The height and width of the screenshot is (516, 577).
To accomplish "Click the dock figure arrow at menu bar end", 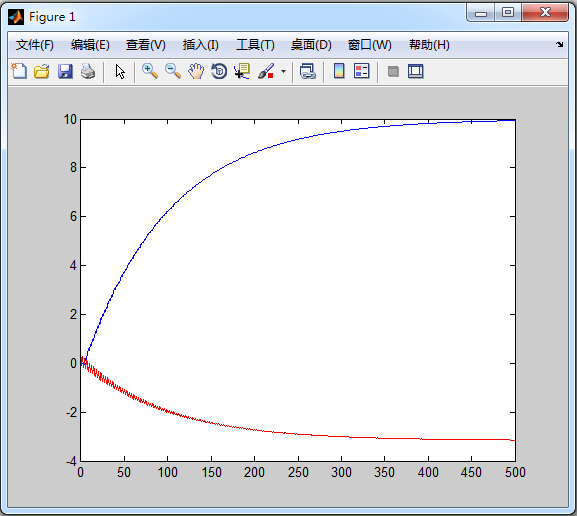I will [x=559, y=45].
